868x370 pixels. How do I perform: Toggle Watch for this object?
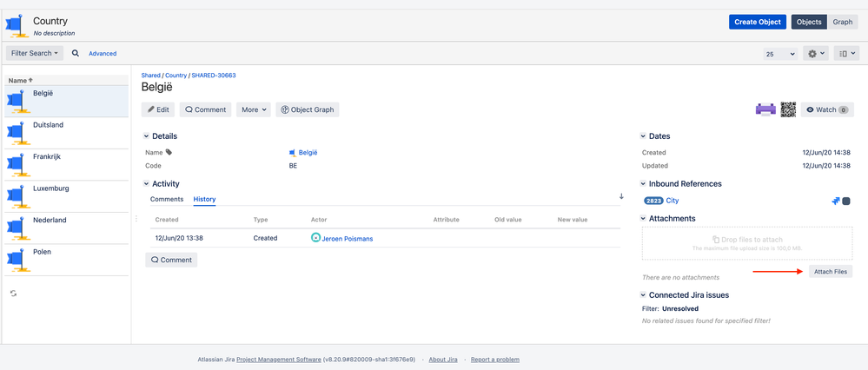tap(827, 109)
